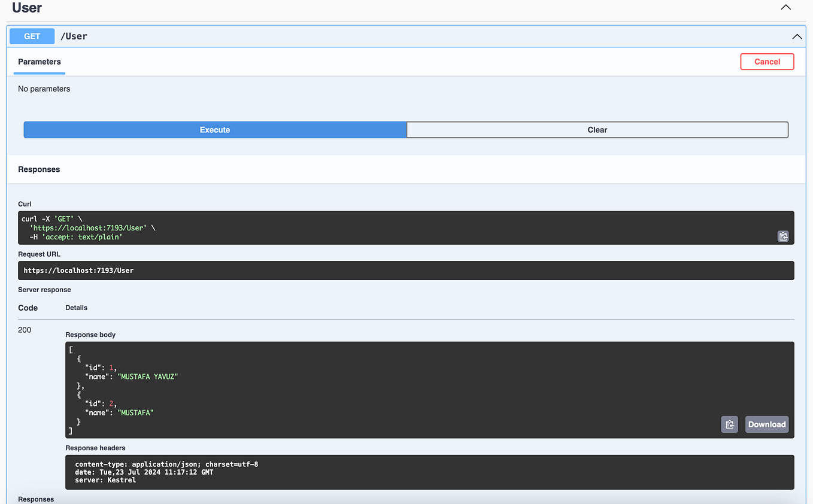813x504 pixels.
Task: Click the Cancel button
Action: 767,61
